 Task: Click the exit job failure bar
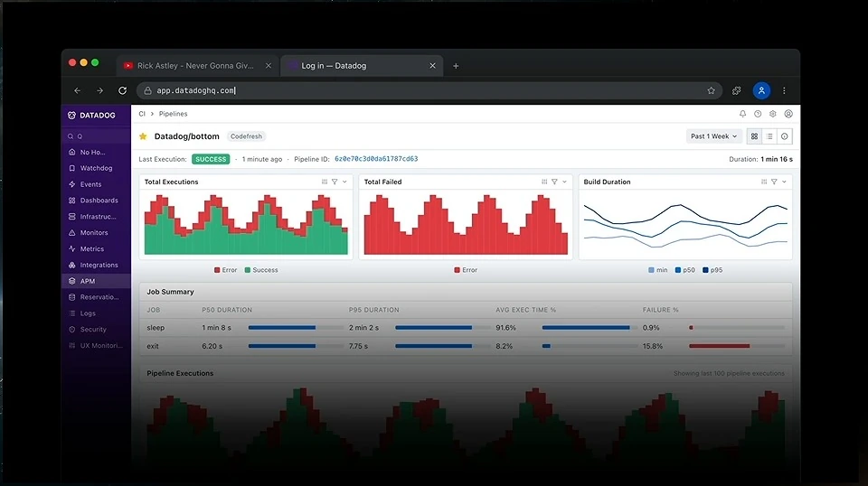coord(719,346)
